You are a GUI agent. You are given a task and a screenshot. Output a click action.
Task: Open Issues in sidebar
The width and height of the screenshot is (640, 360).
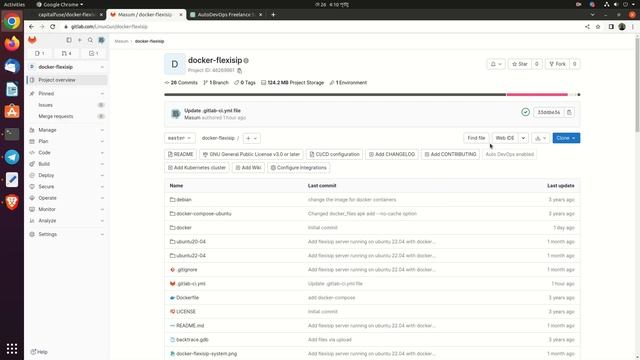[x=67, y=105]
